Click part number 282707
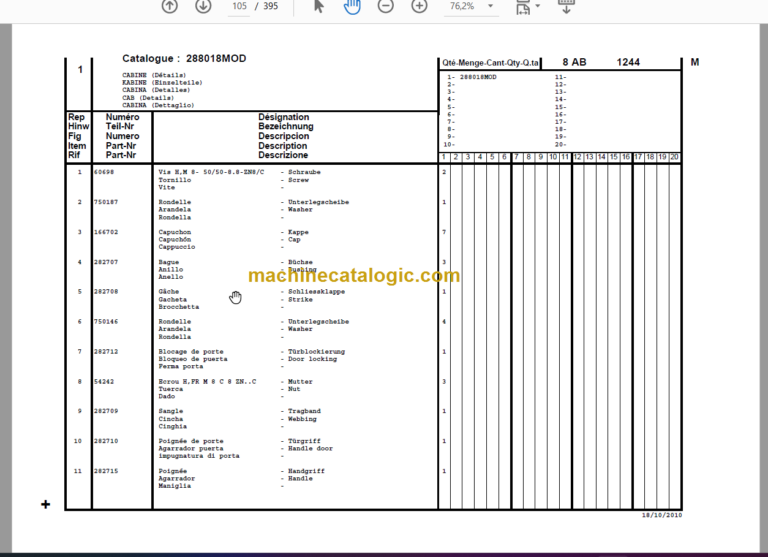768x557 pixels. coord(106,262)
